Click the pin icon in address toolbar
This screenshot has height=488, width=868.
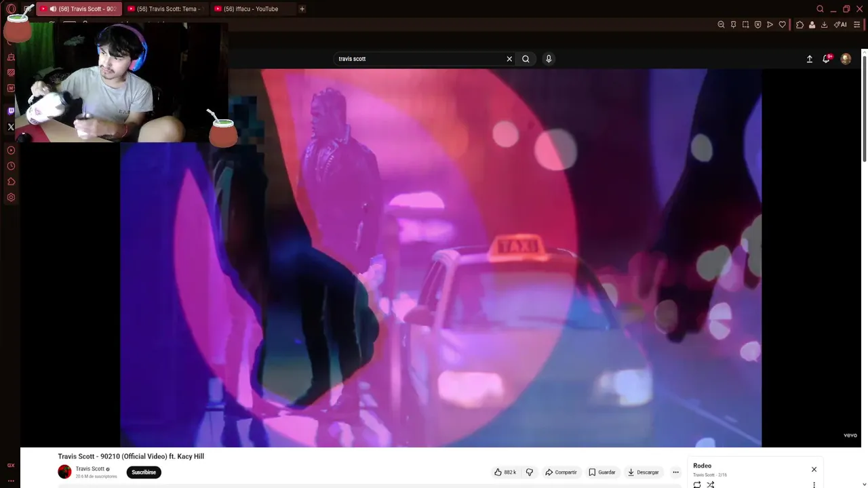(x=733, y=24)
